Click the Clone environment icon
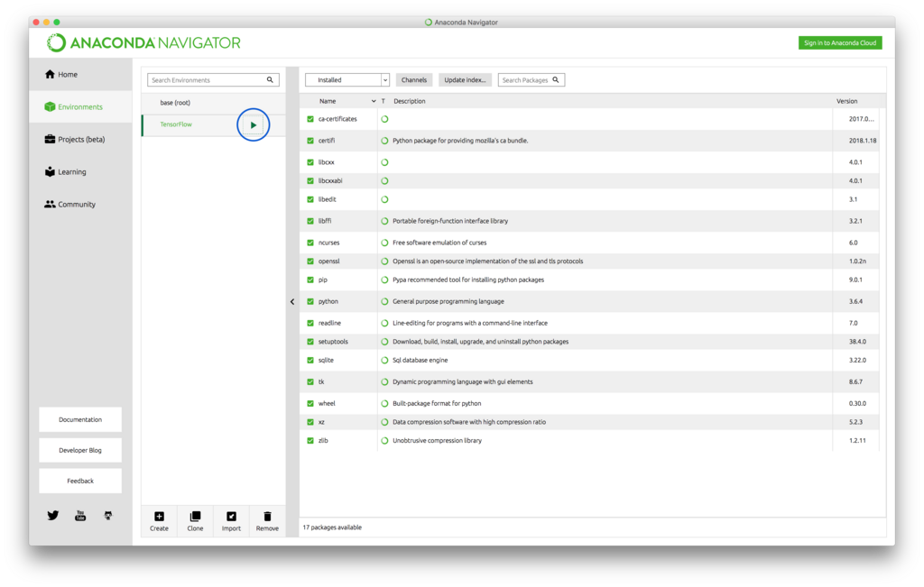 pyautogui.click(x=195, y=517)
